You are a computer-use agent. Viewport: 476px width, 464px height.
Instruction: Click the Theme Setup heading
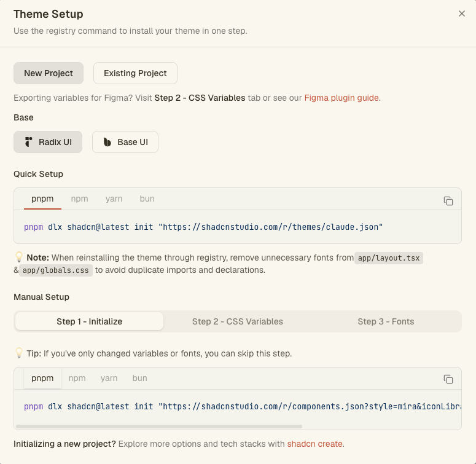click(x=49, y=14)
